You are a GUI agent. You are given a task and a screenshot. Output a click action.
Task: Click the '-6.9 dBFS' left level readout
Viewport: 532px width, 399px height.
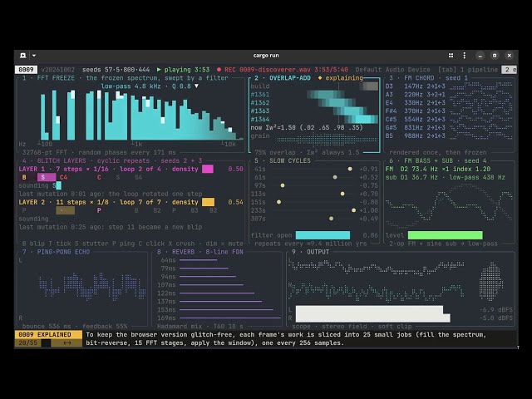click(x=496, y=310)
